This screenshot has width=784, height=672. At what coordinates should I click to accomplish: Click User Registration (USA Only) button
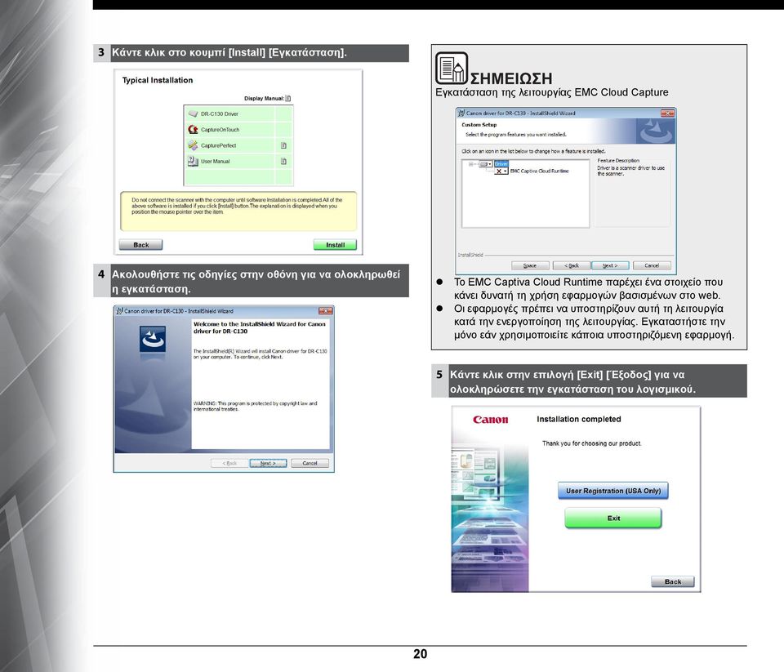(x=613, y=491)
